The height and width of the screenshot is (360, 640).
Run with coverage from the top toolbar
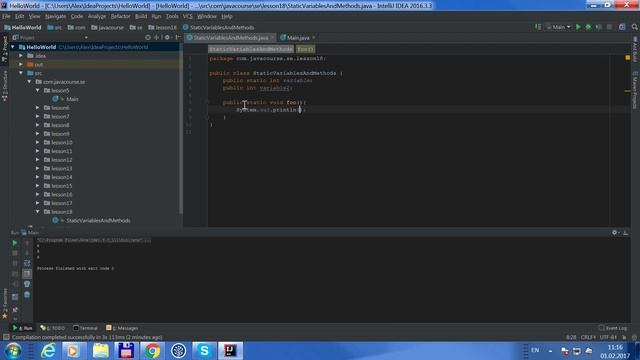tap(598, 27)
